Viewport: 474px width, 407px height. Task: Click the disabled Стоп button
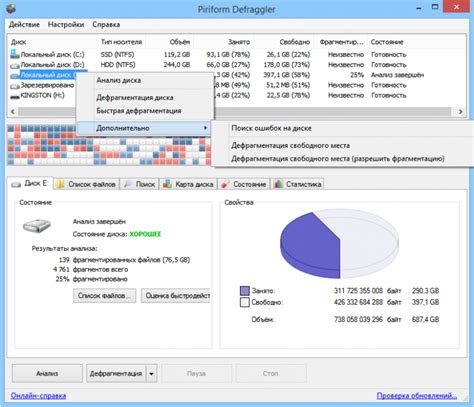click(271, 373)
